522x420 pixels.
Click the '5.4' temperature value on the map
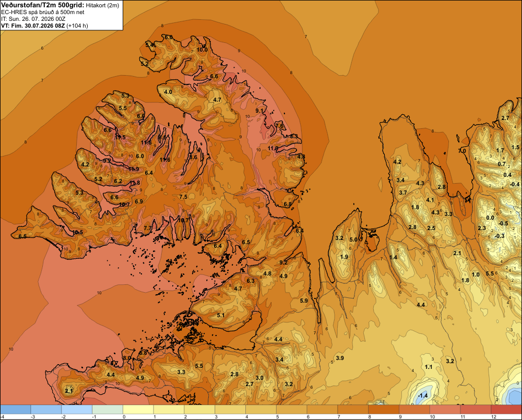[x=149, y=44]
